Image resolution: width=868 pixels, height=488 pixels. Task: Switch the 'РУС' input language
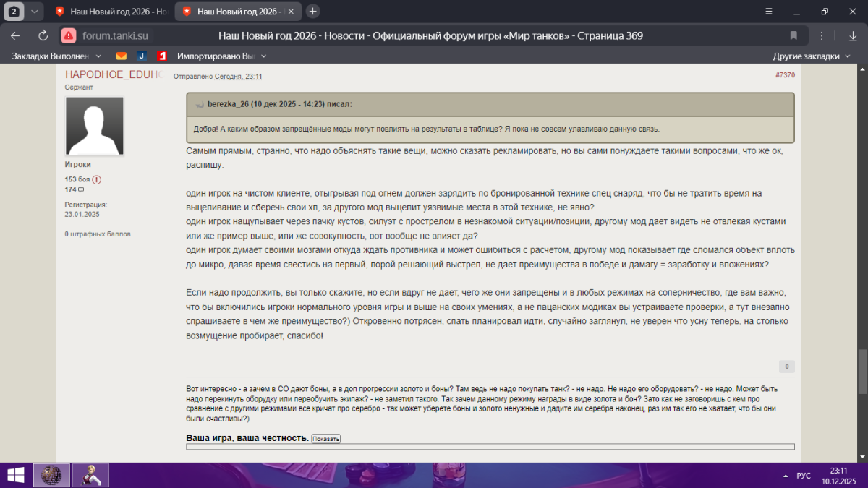803,476
